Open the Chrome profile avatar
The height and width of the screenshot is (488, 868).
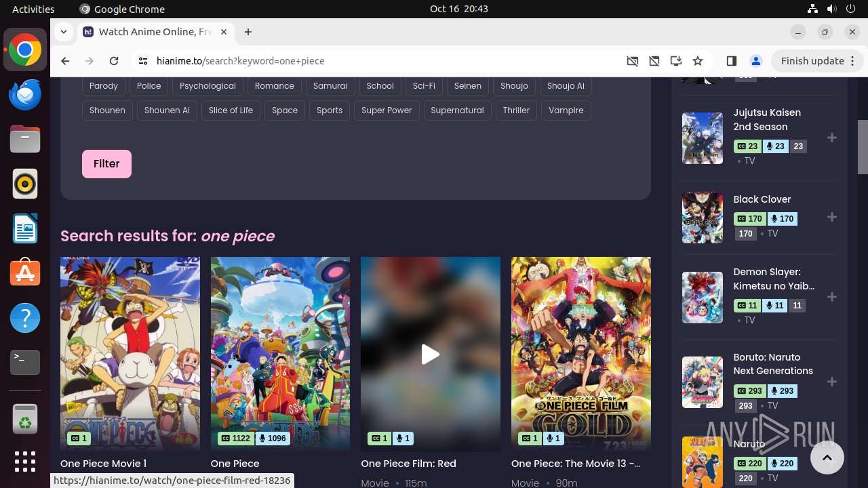tap(756, 61)
